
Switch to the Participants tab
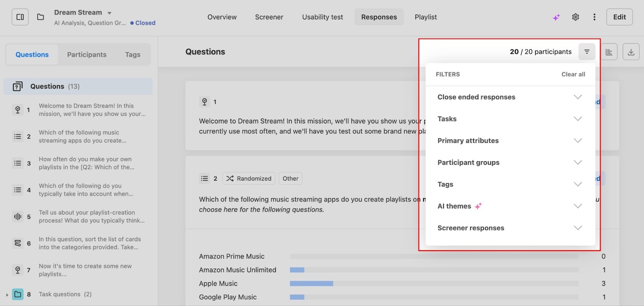click(87, 55)
